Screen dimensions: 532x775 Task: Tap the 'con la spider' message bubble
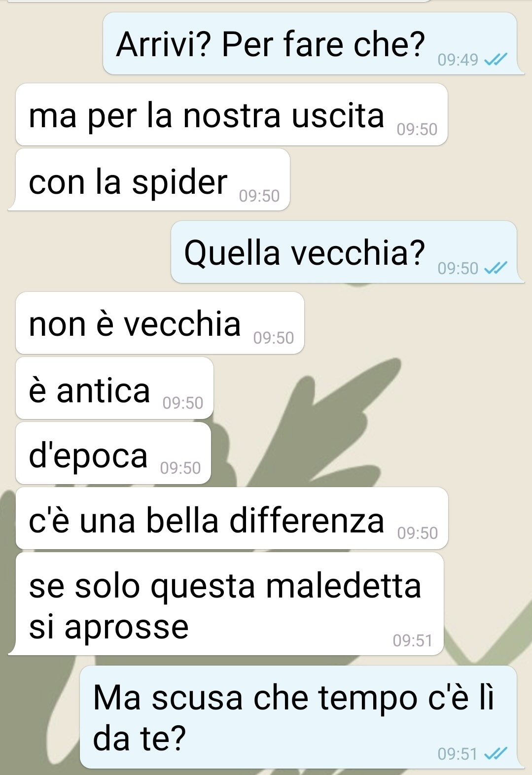(153, 179)
